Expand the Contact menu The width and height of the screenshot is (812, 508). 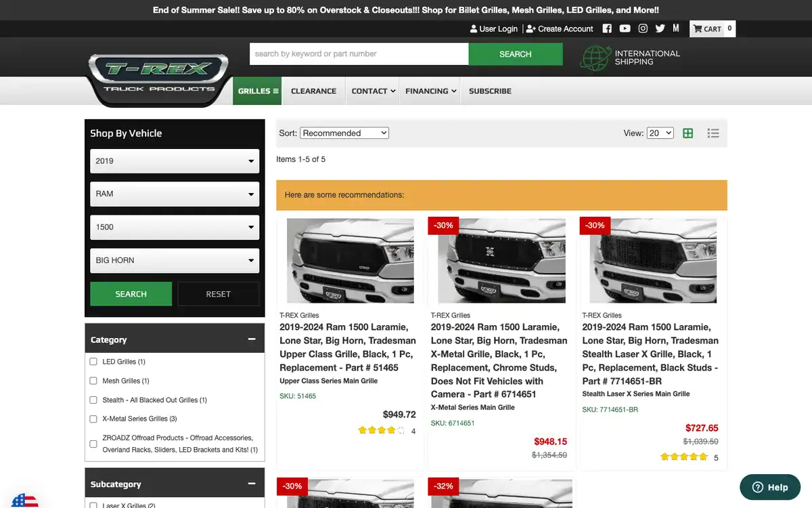coord(374,91)
